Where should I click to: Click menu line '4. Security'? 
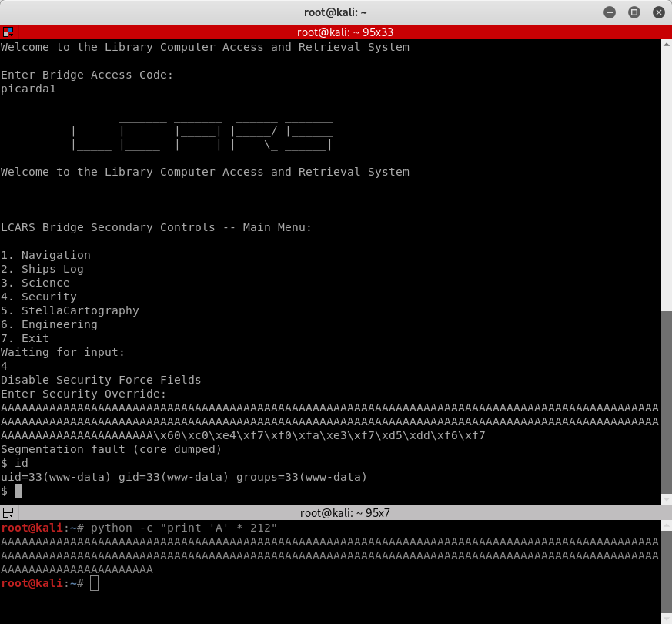38,297
